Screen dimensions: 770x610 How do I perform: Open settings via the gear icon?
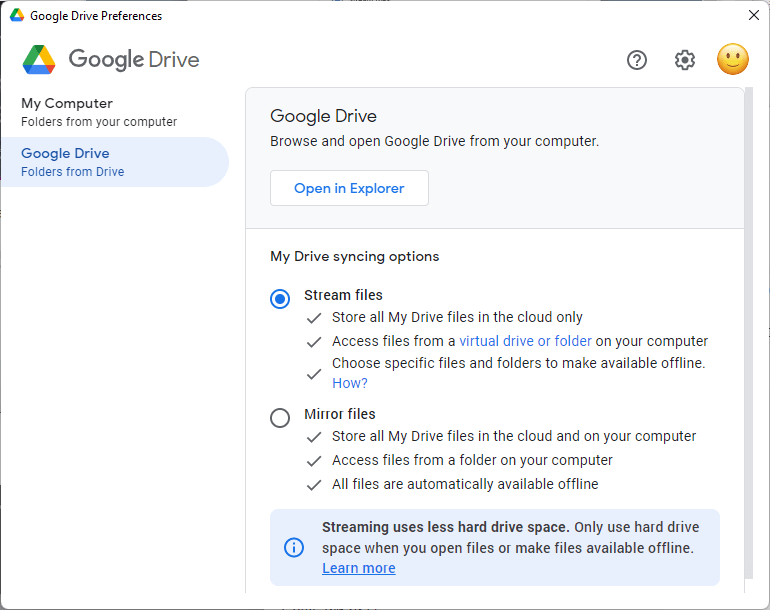pos(685,60)
